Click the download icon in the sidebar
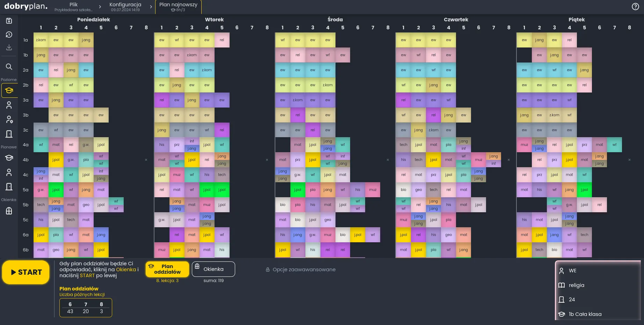 (x=9, y=47)
